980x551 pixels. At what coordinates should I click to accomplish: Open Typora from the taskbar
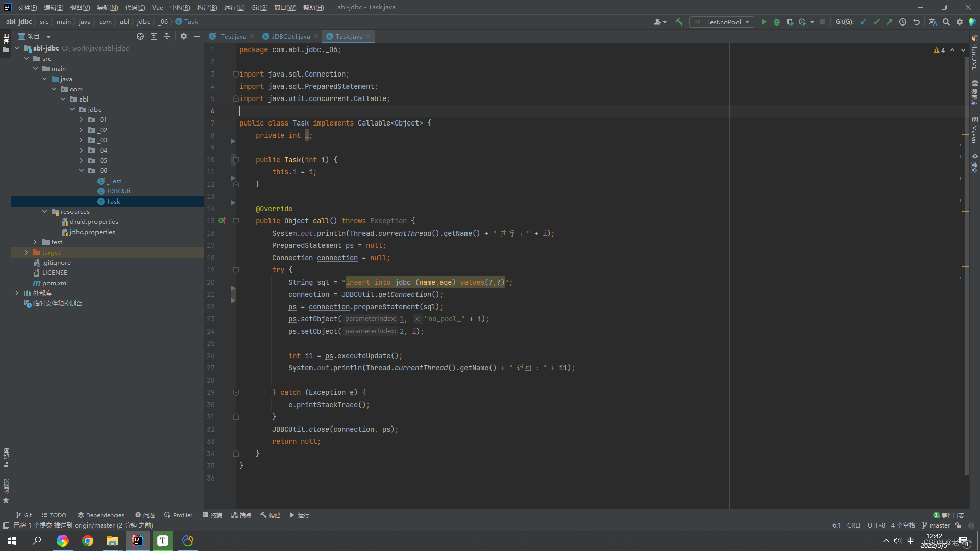tap(163, 541)
